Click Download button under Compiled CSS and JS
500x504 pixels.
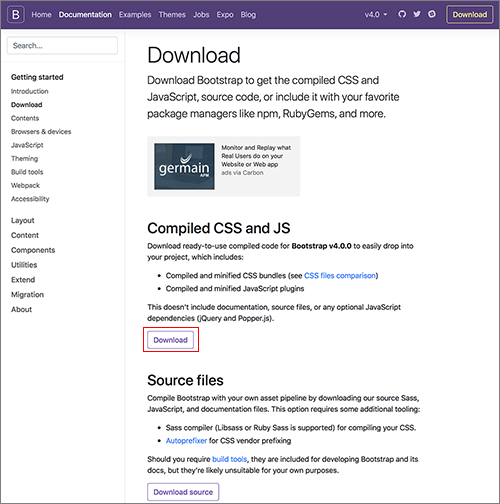(x=170, y=340)
